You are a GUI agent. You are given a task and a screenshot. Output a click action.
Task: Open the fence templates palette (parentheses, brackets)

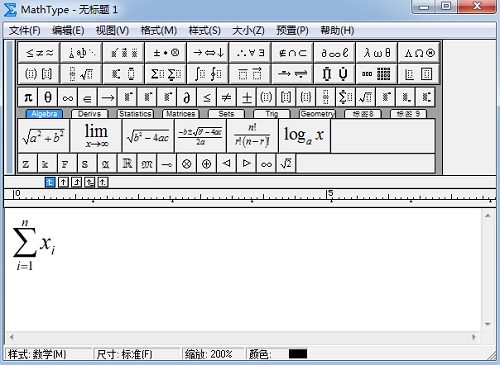(x=39, y=74)
